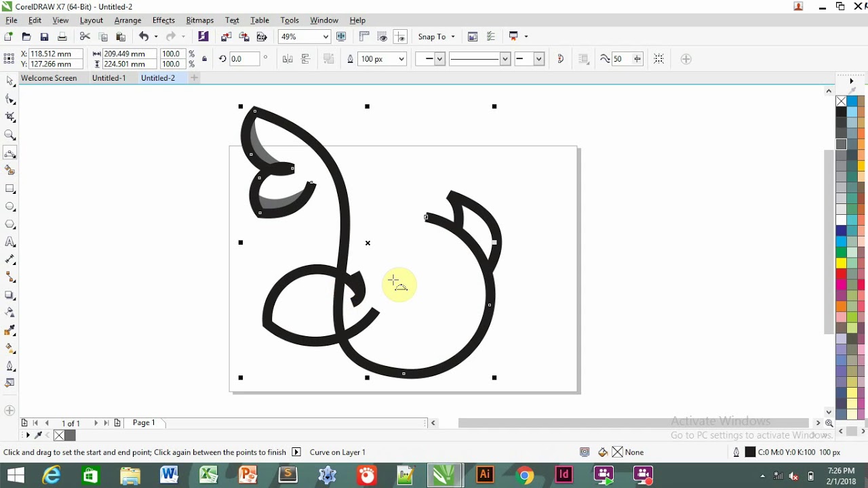The width and height of the screenshot is (868, 488).
Task: Click the rotation angle field
Action: [x=245, y=59]
